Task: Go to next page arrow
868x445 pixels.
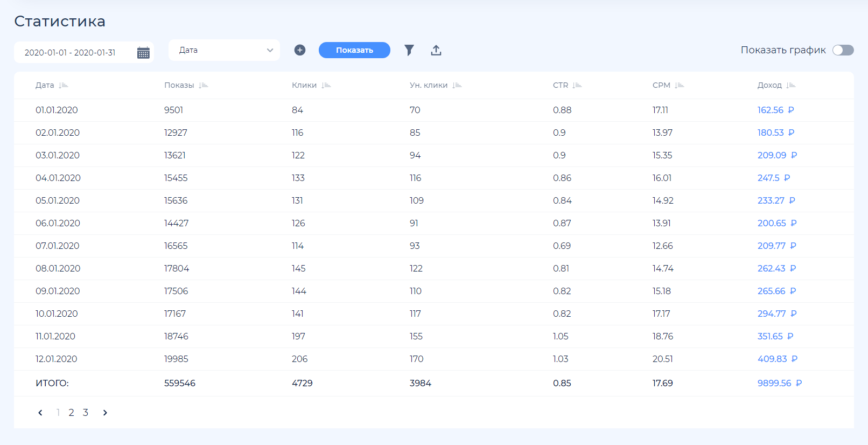Action: pos(105,413)
